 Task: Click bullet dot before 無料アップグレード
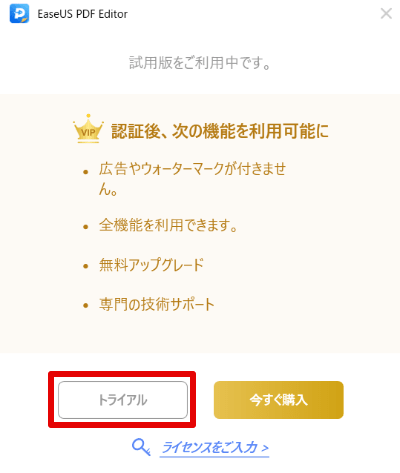tap(86, 266)
